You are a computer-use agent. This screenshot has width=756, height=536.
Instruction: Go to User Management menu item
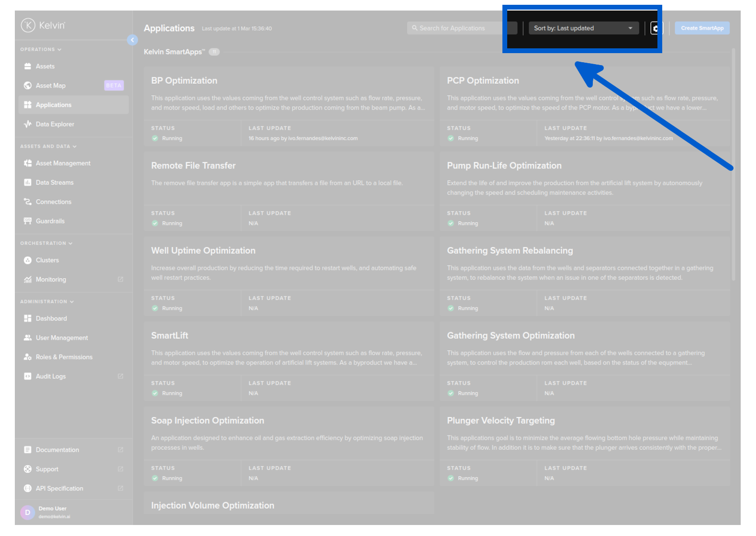62,338
